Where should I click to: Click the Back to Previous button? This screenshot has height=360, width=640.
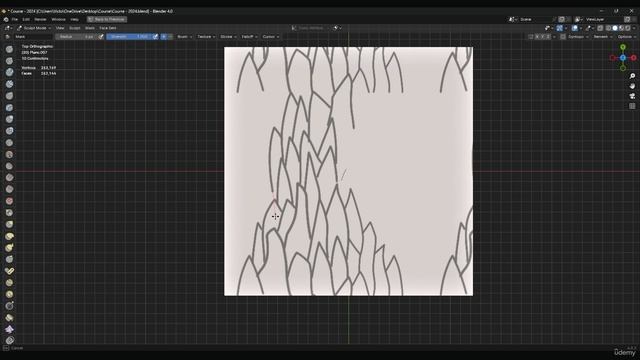click(x=107, y=19)
